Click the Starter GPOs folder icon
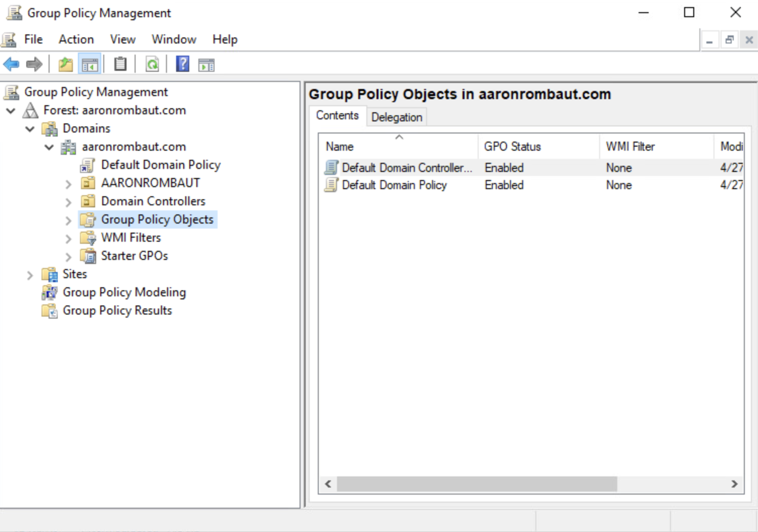758x532 pixels. [x=88, y=256]
